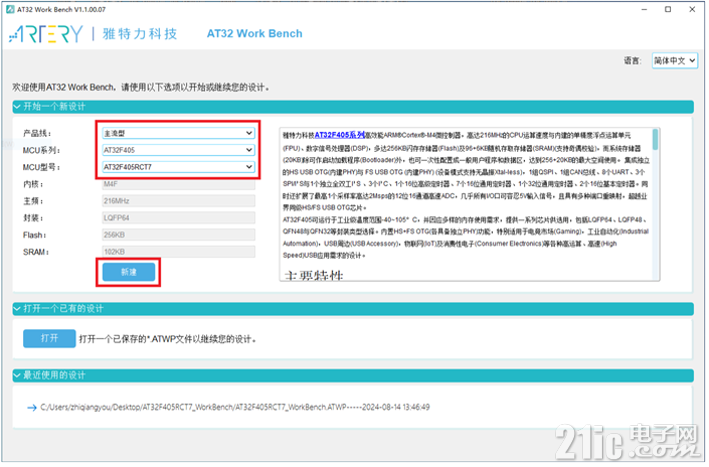Click the arrow icon beside recent file
Image resolution: width=709 pixels, height=467 pixels.
click(x=32, y=410)
